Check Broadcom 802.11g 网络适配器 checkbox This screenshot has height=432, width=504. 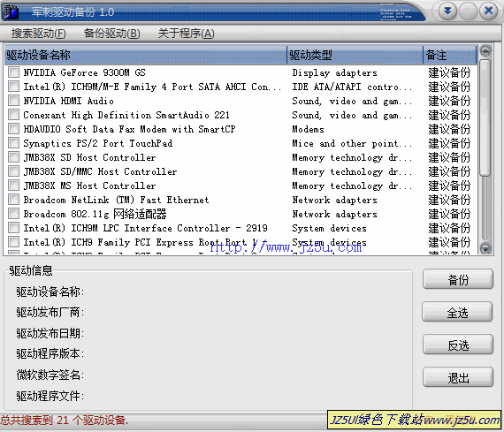pyautogui.click(x=13, y=213)
